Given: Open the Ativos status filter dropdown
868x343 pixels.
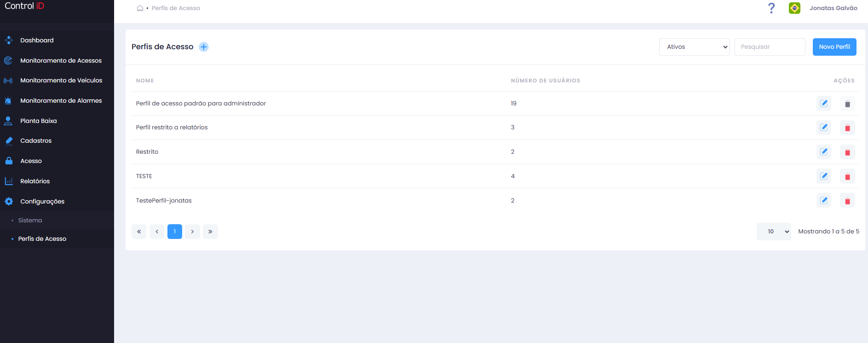Looking at the screenshot, I should [x=694, y=47].
